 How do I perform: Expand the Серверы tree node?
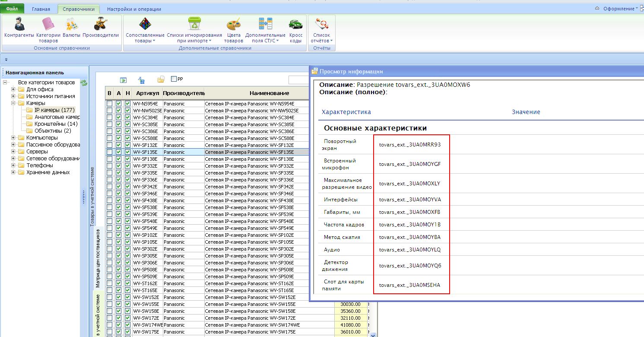[x=13, y=152]
